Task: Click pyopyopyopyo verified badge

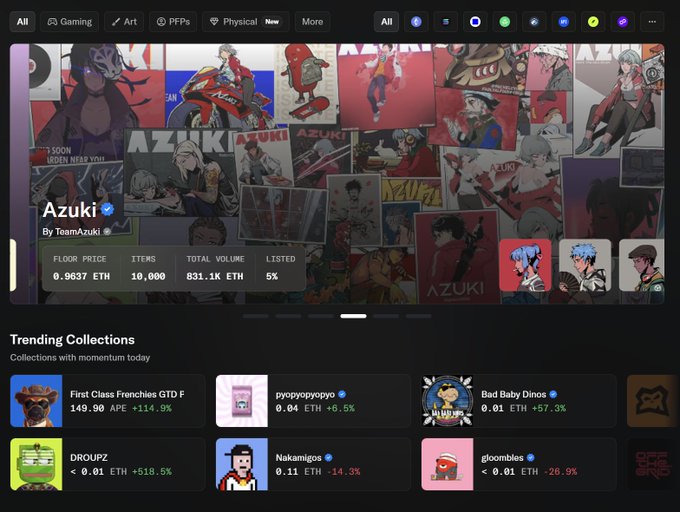Action: [342, 394]
